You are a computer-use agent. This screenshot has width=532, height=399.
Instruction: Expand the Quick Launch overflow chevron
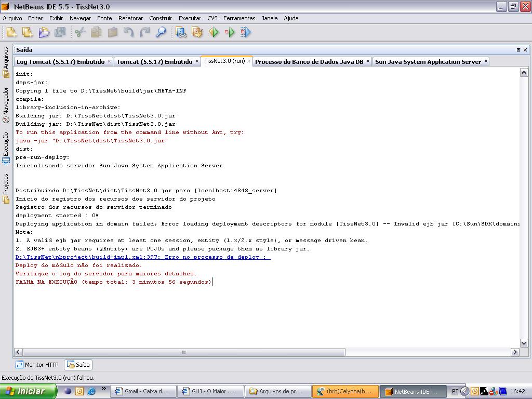point(104,389)
